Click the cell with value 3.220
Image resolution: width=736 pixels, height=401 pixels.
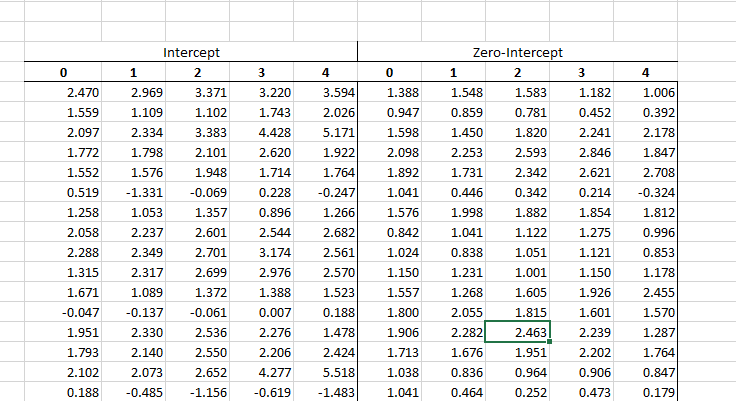coord(261,92)
